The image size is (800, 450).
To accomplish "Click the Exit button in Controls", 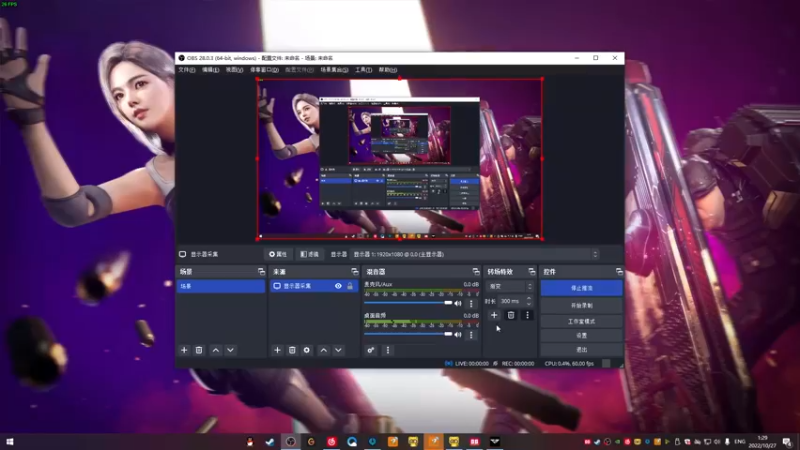I will 581,350.
